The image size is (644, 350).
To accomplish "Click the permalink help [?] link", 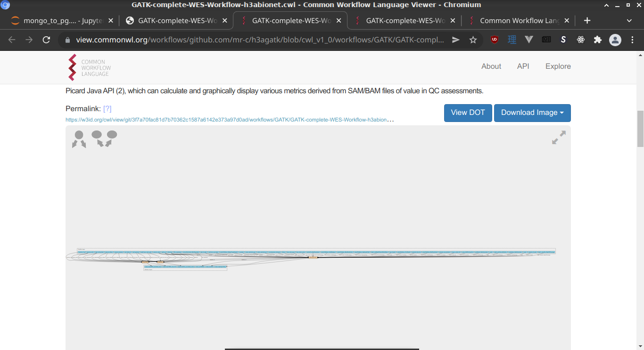I will coord(107,109).
